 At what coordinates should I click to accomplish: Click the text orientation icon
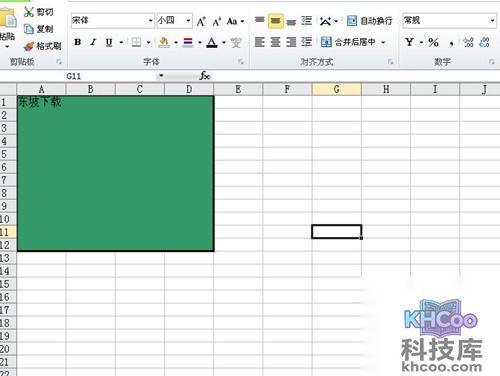(x=326, y=21)
